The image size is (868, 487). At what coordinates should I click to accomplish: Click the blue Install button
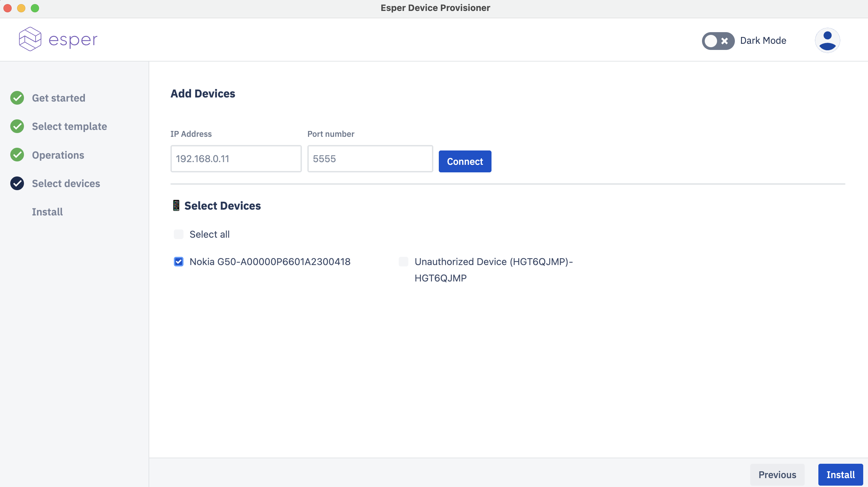pos(841,475)
